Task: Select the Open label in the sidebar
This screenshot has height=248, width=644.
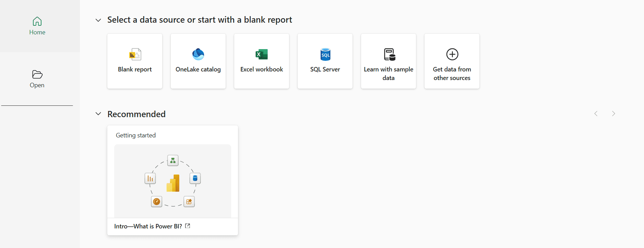Action: pos(37,85)
